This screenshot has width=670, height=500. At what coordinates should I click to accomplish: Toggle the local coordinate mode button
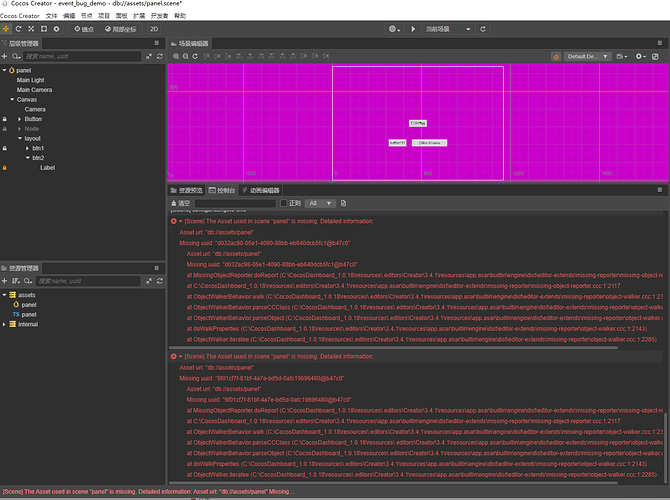(120, 29)
